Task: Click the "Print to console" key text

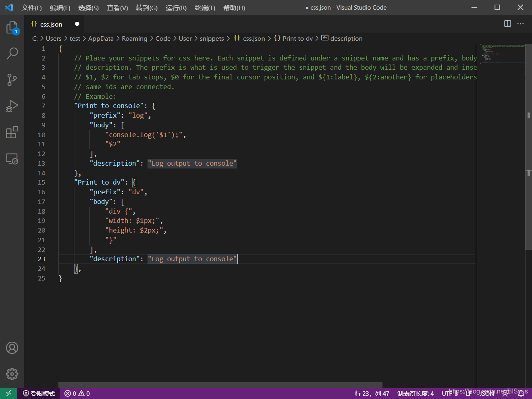Action: coord(110,106)
